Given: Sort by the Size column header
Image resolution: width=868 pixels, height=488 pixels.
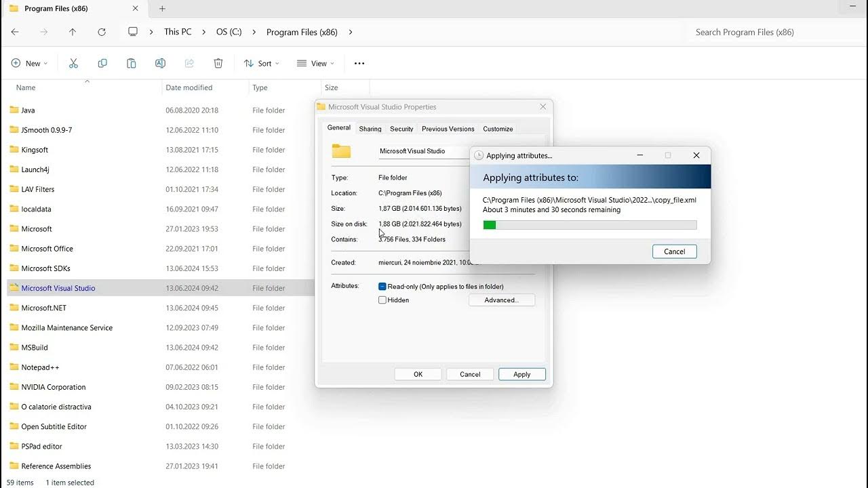Looking at the screenshot, I should pos(345,87).
